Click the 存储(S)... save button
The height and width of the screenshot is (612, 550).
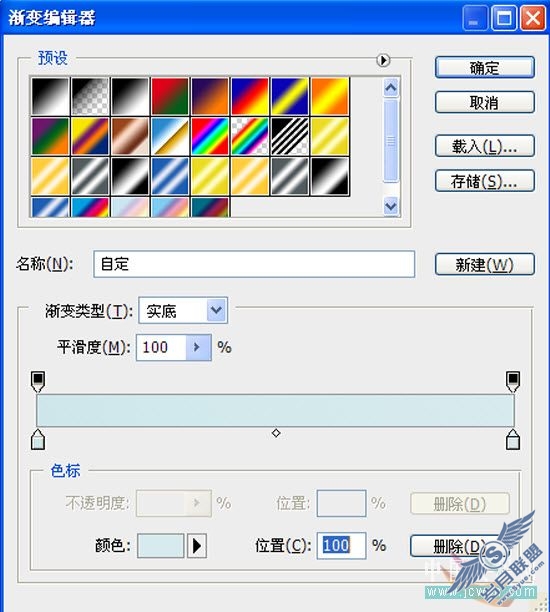point(484,181)
